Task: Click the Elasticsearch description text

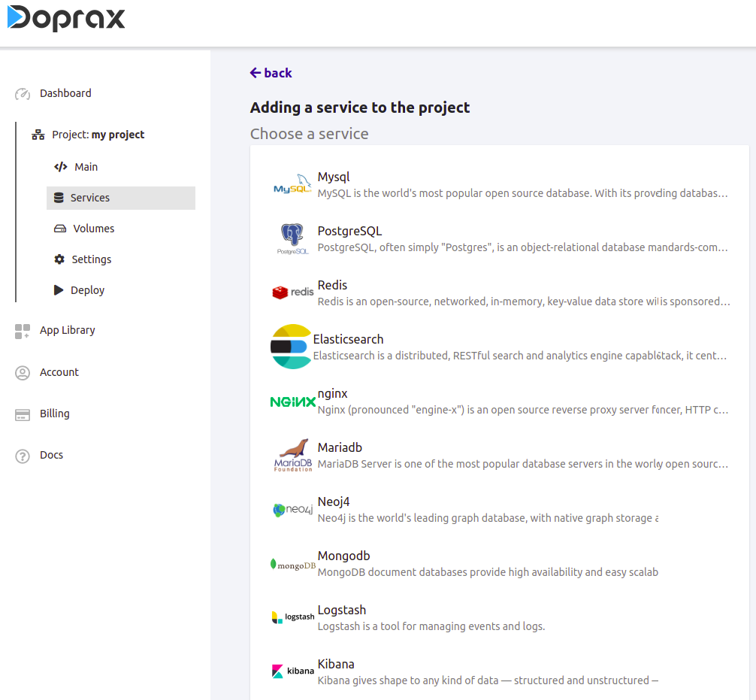Action: point(520,356)
